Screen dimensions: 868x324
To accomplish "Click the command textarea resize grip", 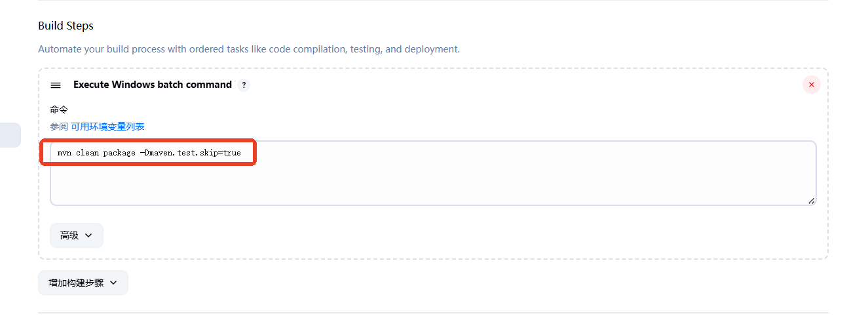I will (x=811, y=201).
